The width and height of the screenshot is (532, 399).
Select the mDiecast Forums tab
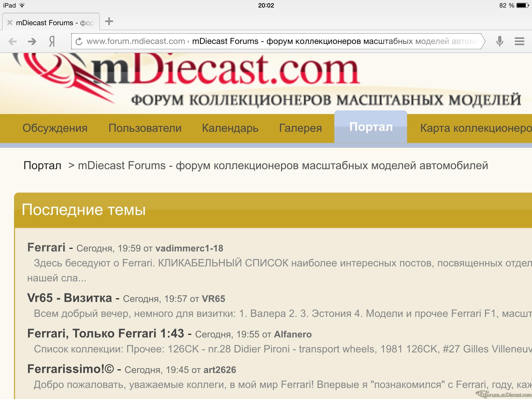click(x=51, y=22)
